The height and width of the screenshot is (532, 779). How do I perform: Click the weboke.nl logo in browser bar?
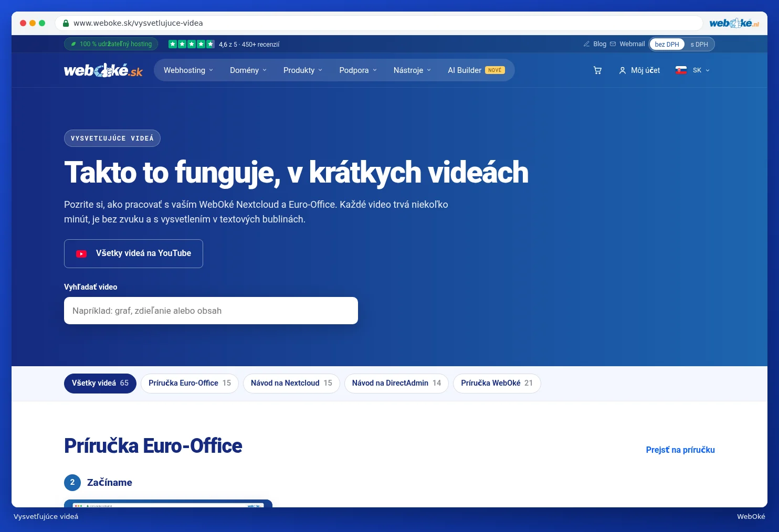(734, 23)
